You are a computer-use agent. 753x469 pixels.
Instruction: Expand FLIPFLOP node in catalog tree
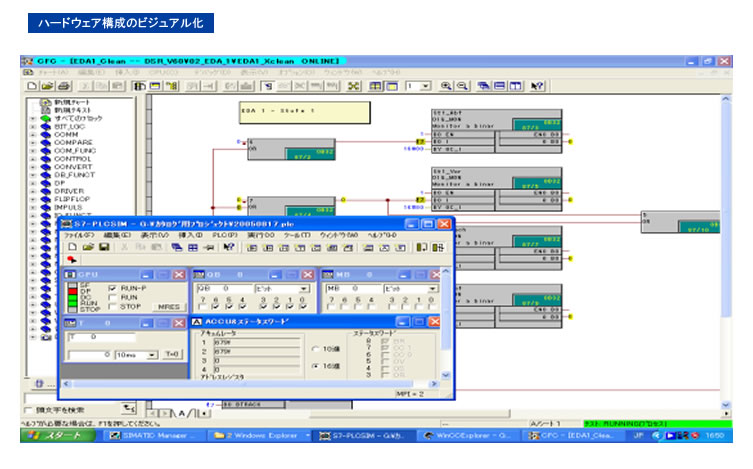coord(33,199)
